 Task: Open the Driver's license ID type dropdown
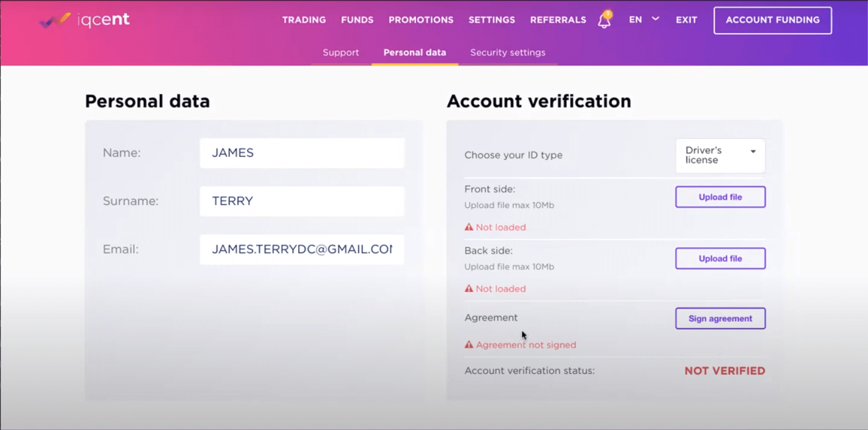[720, 156]
